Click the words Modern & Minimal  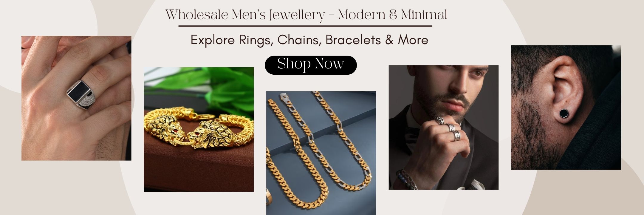click(392, 15)
